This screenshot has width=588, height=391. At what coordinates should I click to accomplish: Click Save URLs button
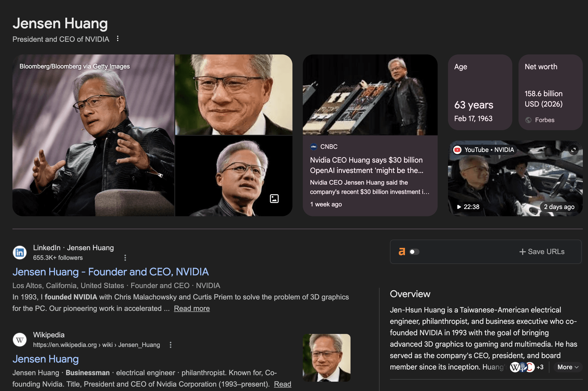click(542, 252)
